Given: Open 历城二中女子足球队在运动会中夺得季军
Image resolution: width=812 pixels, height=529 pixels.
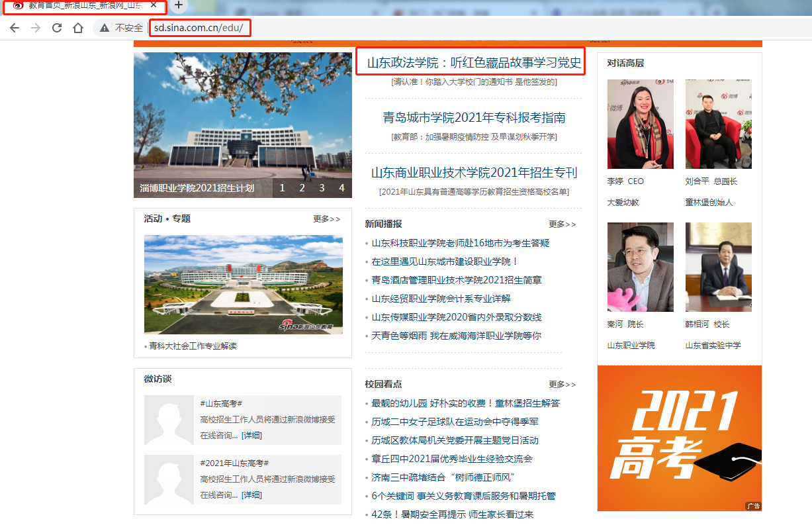Looking at the screenshot, I should click(x=455, y=422).
